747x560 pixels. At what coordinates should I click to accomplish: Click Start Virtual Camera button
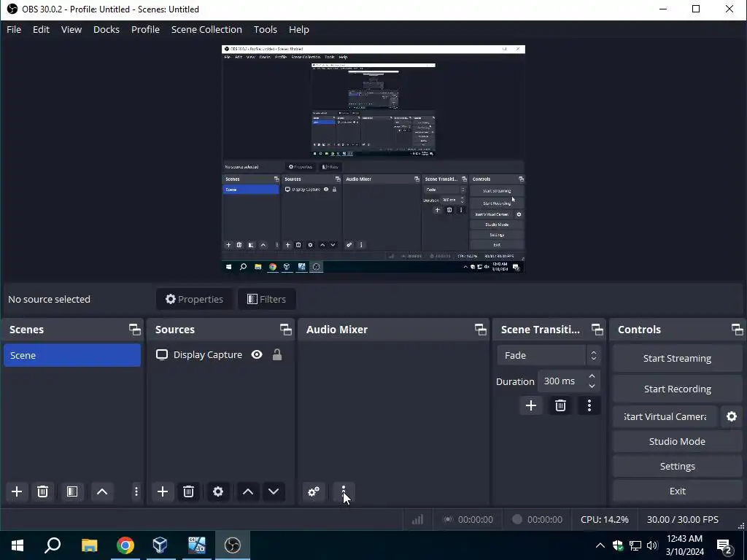click(x=665, y=416)
